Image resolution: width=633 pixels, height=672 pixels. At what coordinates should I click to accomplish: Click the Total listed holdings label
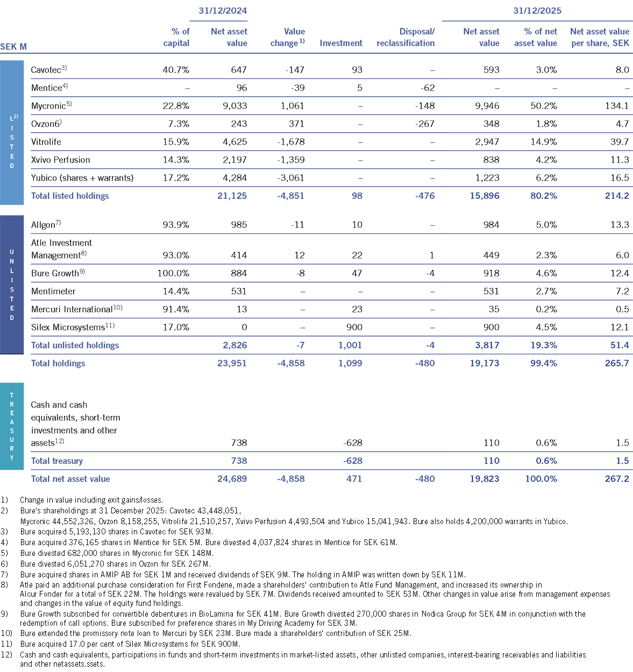(70, 196)
